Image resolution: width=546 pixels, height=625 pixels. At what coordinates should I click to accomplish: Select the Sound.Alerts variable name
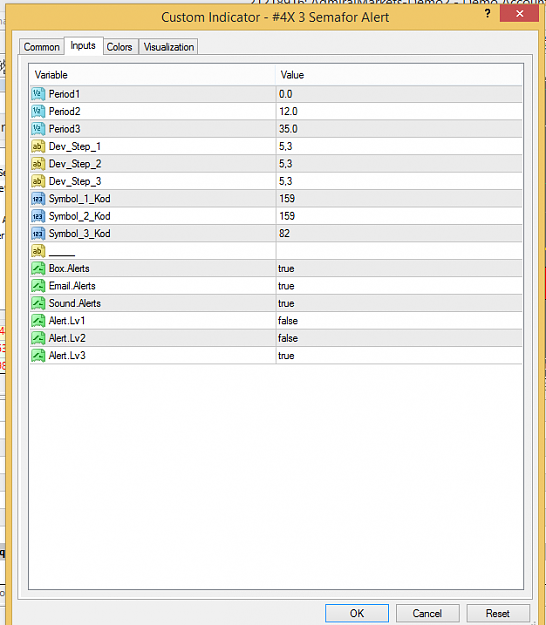pyautogui.click(x=75, y=303)
